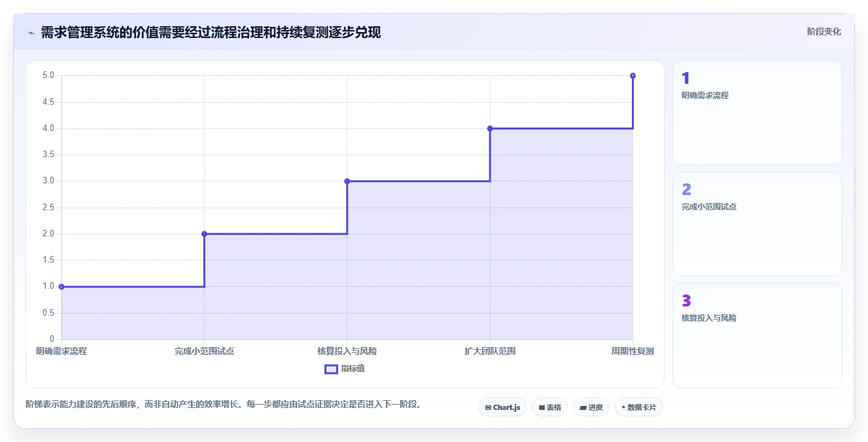Open card 2 完成小范围试点
Image resolution: width=868 pixels, height=442 pixels.
(x=757, y=224)
